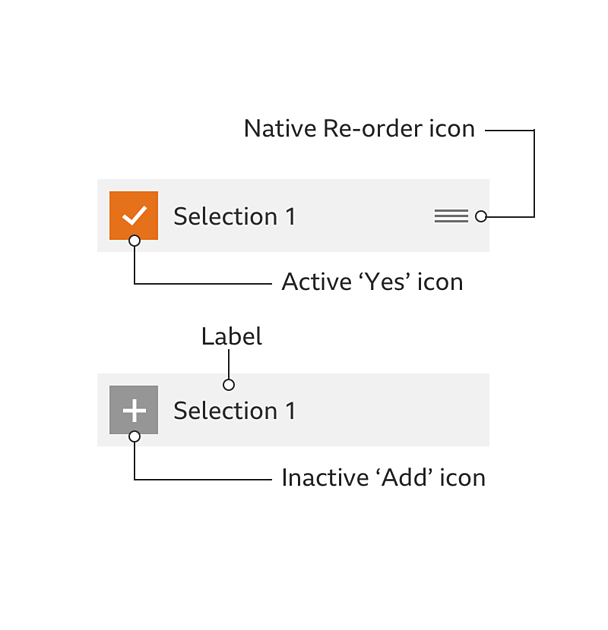Click the word 'Inactive' in the bottom annotation
This screenshot has width=608, height=630.
coord(325,478)
